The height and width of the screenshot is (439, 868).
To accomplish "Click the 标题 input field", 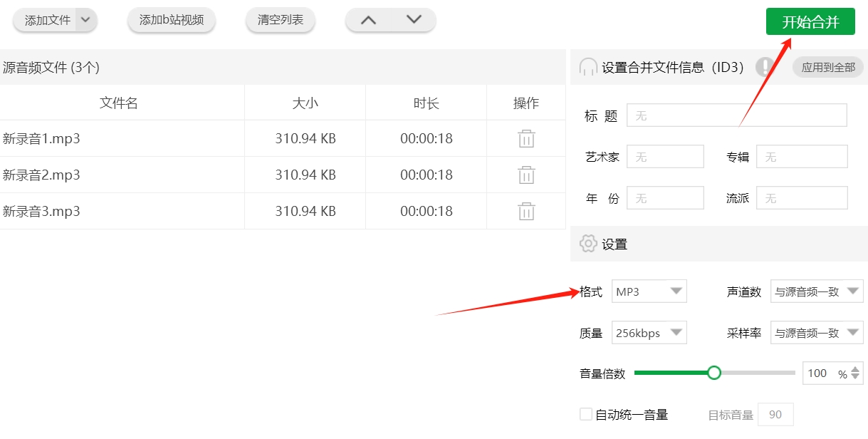I will 737,115.
